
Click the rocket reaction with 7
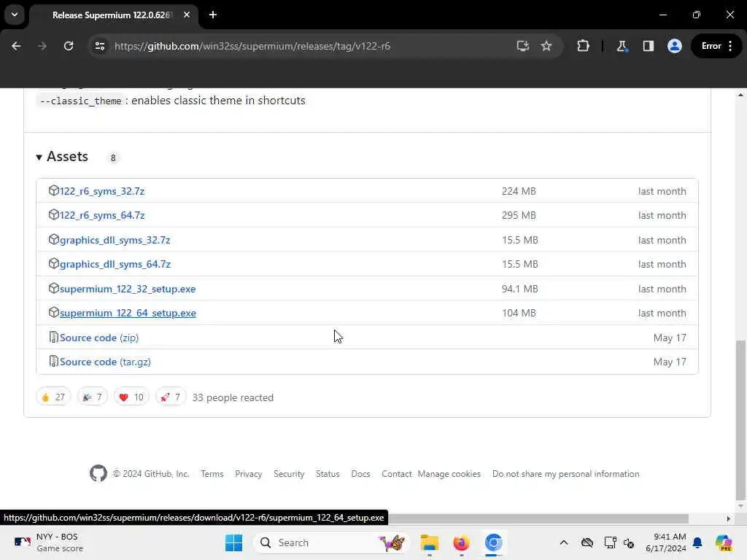click(x=171, y=397)
